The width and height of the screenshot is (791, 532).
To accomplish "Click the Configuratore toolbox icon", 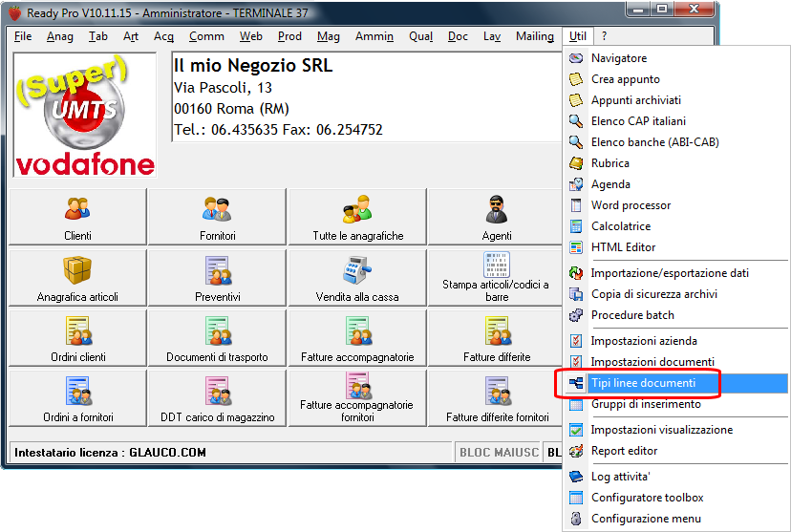I will tap(576, 498).
